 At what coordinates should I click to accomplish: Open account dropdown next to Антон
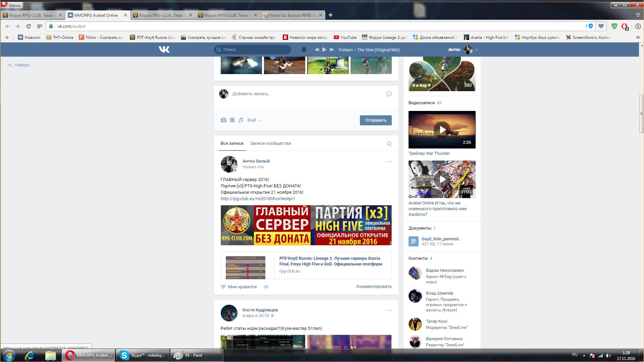pyautogui.click(x=477, y=50)
